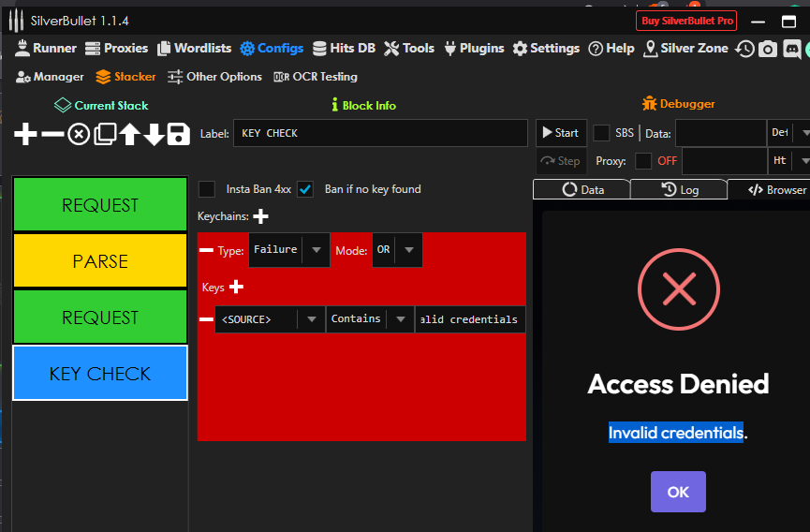Open the Proxies section
The width and height of the screenshot is (810, 532).
click(x=116, y=48)
